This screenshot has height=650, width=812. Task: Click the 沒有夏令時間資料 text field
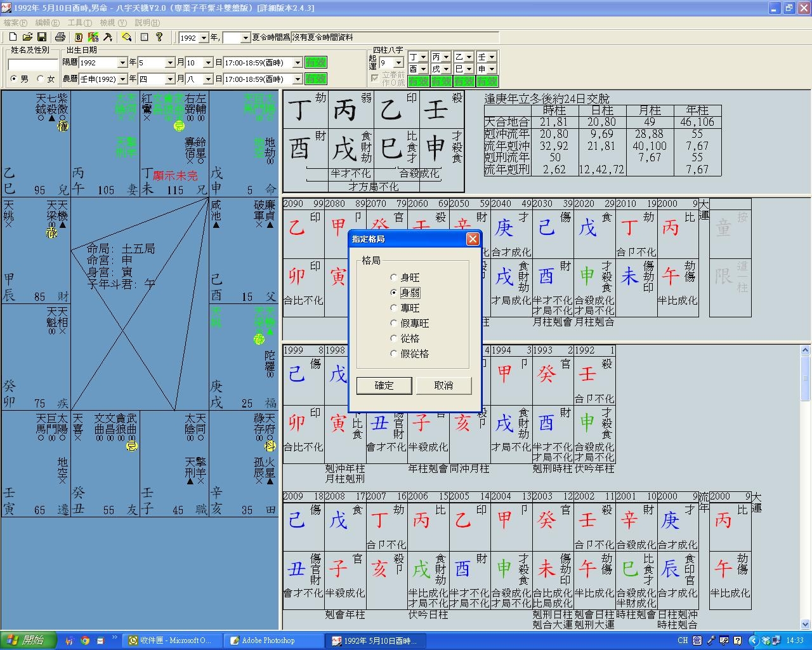point(395,37)
